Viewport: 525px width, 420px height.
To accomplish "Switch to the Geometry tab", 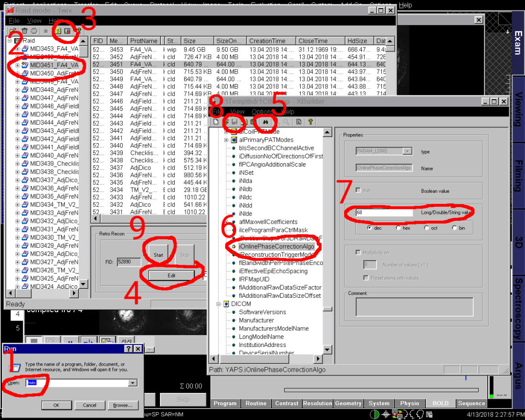I will coord(348,403).
